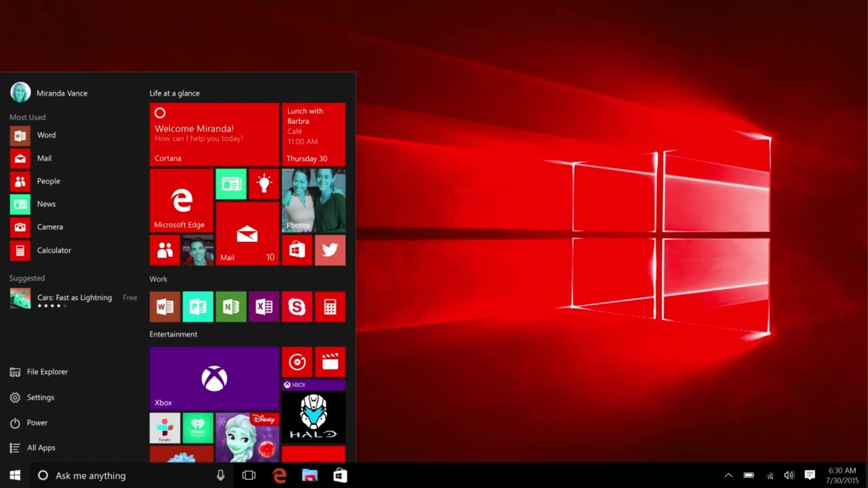Open the TuneIn radio tile

[x=165, y=428]
